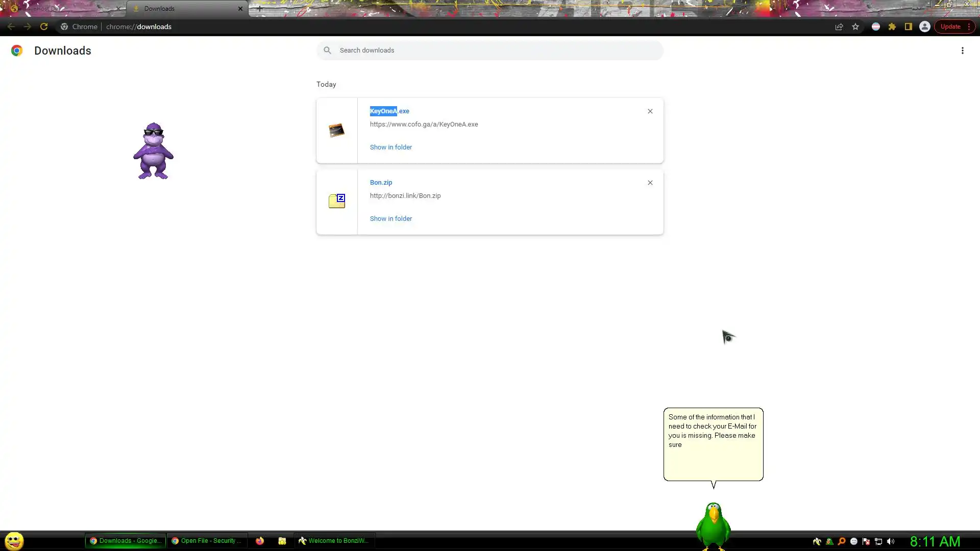Focus the Search downloads field
The height and width of the screenshot is (551, 980).
pyautogui.click(x=490, y=50)
